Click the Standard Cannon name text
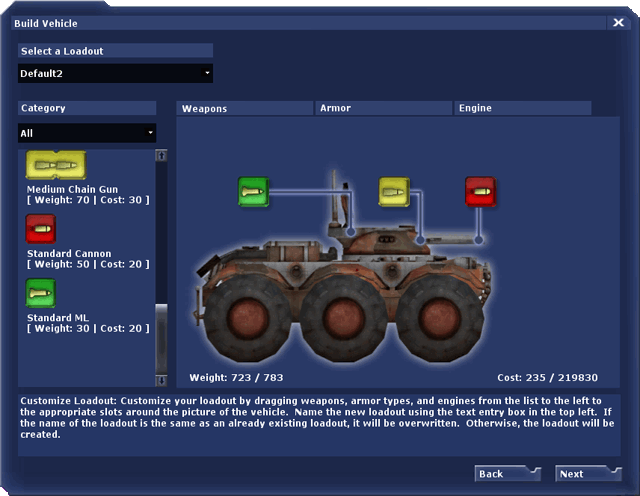 pos(69,254)
